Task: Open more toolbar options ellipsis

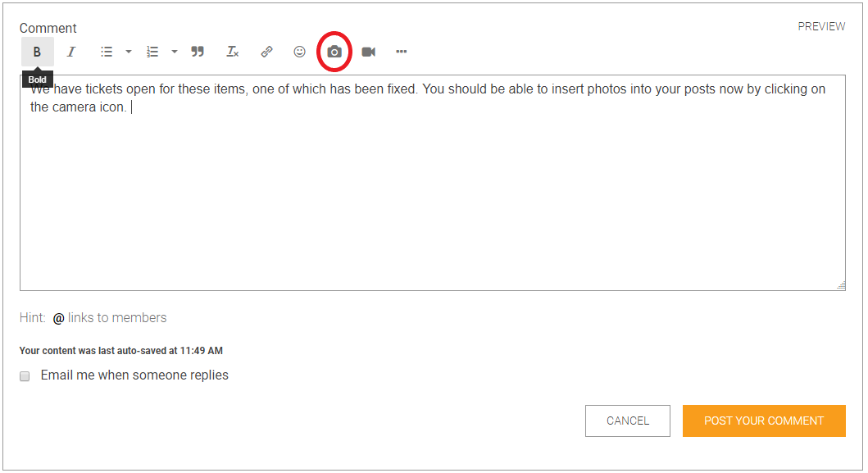Action: pyautogui.click(x=402, y=52)
